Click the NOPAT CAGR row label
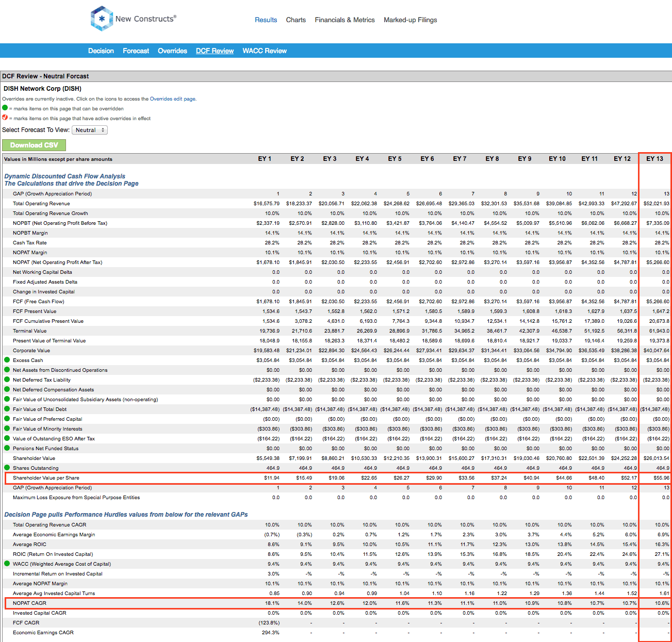Viewport: 672px width, 642px height. point(29,603)
